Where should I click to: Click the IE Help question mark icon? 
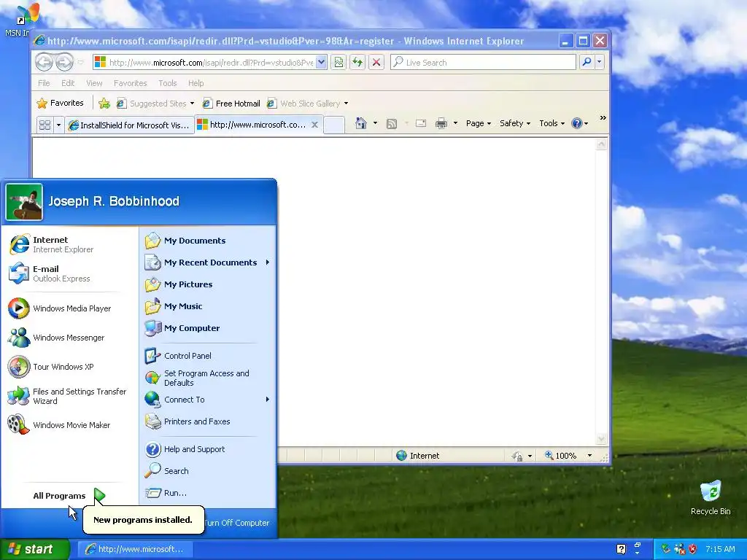576,123
